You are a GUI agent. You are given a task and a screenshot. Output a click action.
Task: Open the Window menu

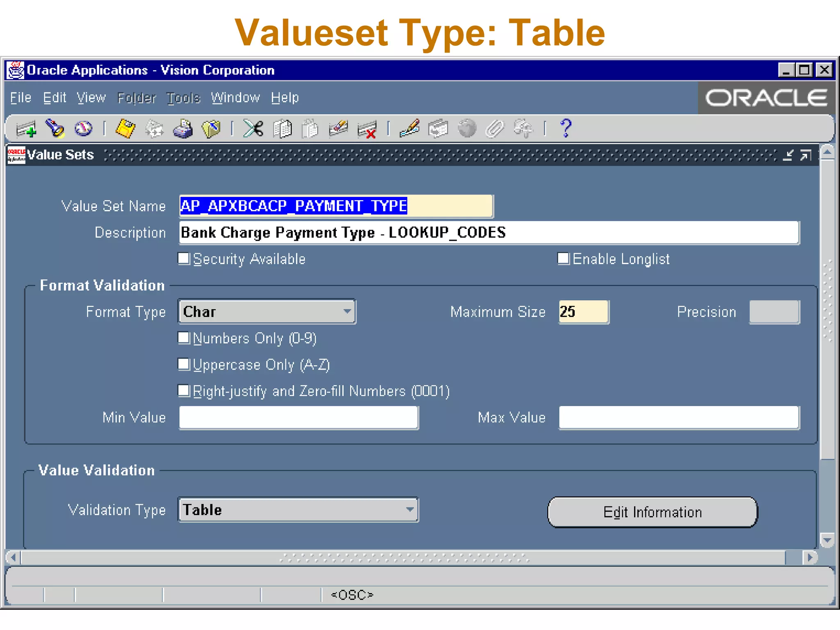235,98
